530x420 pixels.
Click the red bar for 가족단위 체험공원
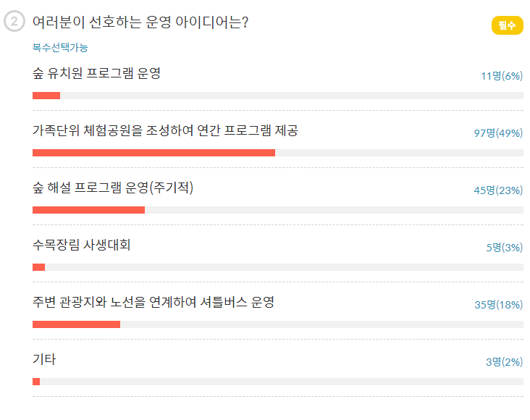153,153
